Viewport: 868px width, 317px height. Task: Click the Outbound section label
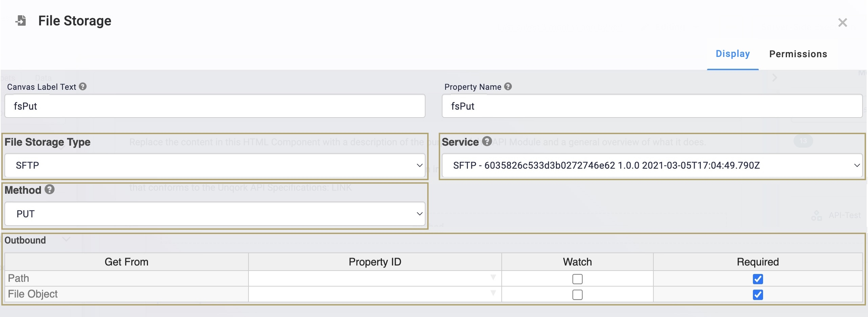25,240
